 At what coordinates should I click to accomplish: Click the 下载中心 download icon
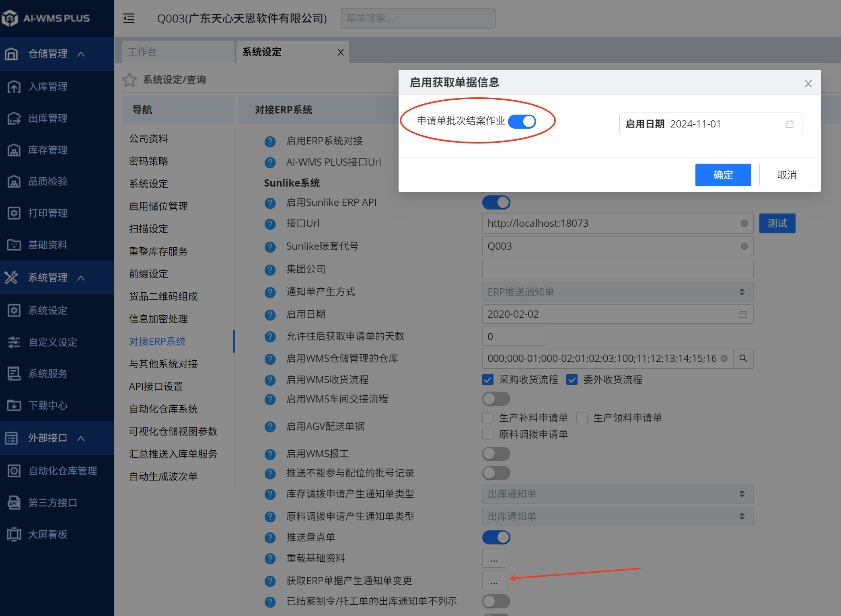(14, 405)
